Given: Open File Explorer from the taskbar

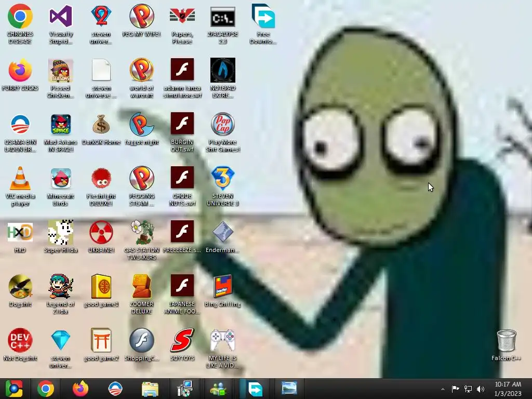Looking at the screenshot, I should 150,389.
